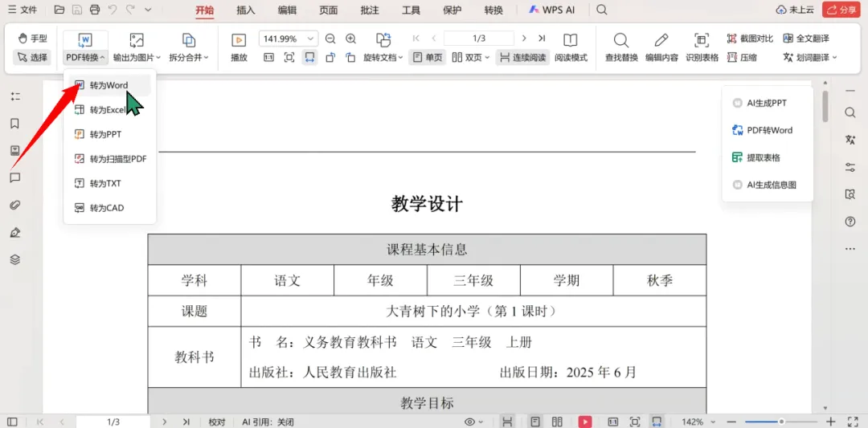Toggle fit width icon in ribbon
This screenshot has width=868, height=428.
(x=310, y=58)
